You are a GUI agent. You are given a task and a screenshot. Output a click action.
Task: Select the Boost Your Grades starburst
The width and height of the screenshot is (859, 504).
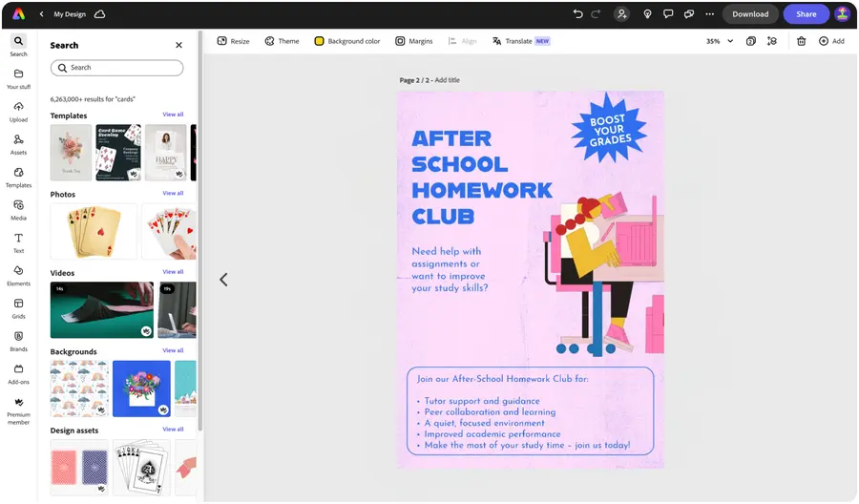click(x=609, y=129)
